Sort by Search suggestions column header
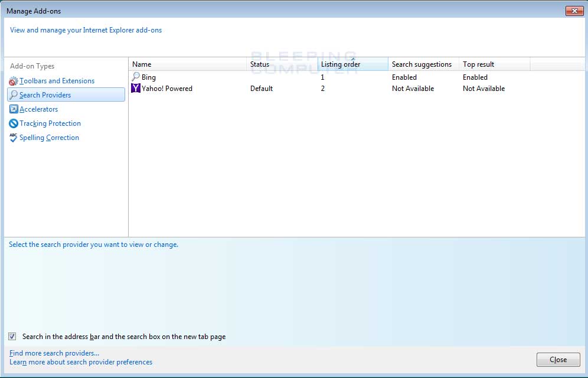 coord(424,64)
